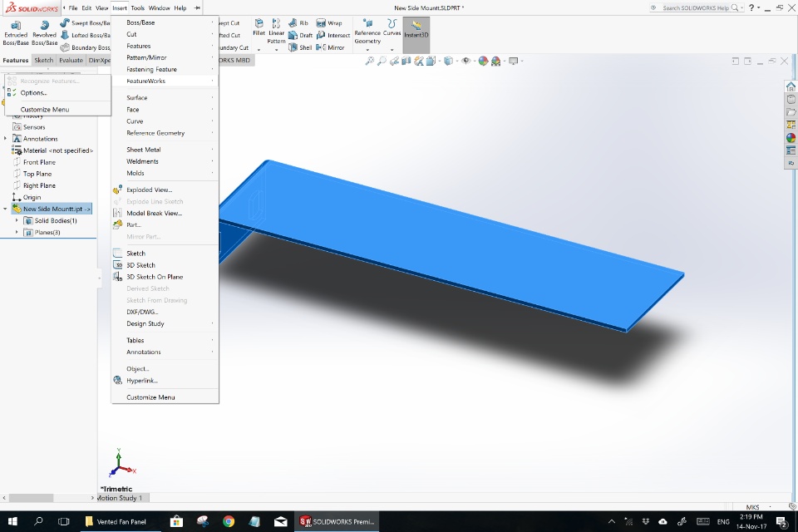Viewport: 798px width, 532px height.
Task: Choose Hyperlink from Insert menu
Action: [x=165, y=381]
